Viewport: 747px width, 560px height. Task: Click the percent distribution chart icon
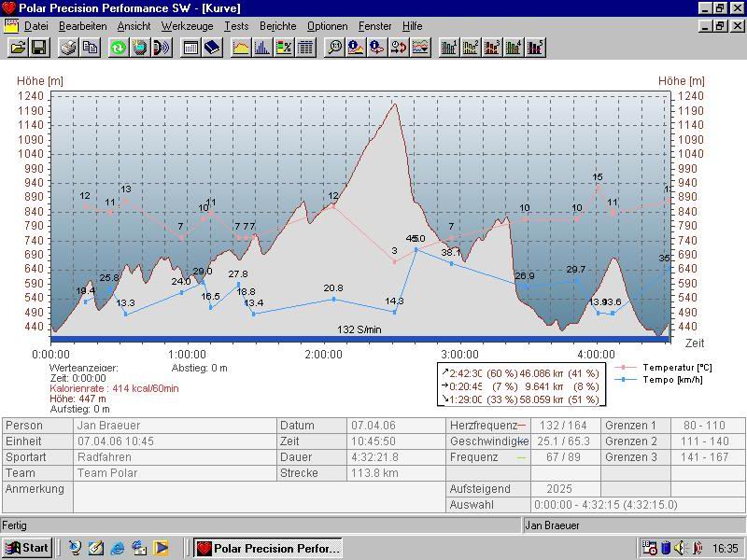coord(284,47)
